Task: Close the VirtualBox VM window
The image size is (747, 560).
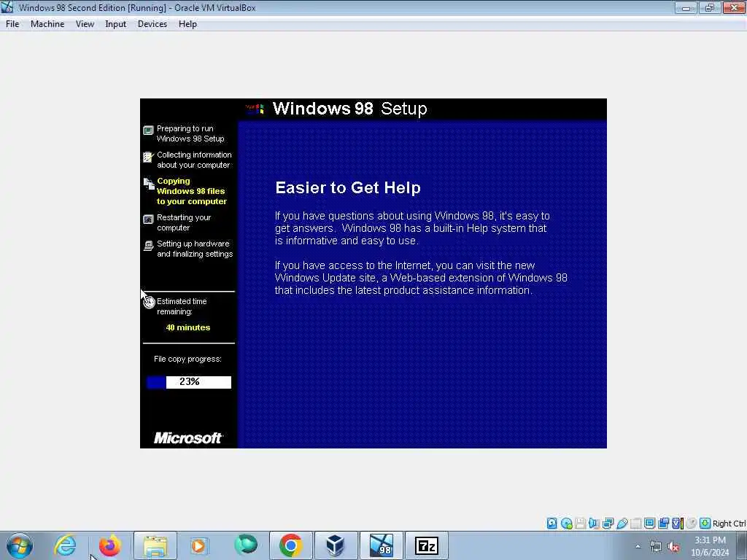Action: click(x=734, y=8)
